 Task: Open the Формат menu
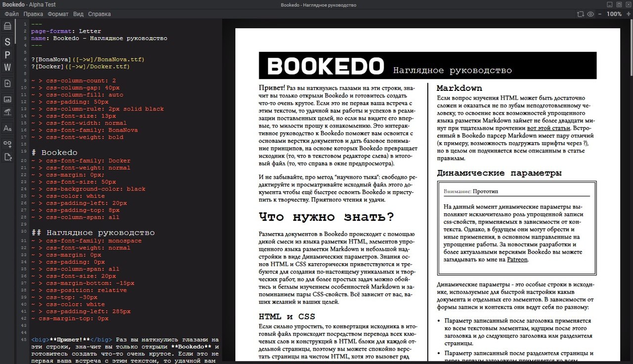tap(58, 14)
